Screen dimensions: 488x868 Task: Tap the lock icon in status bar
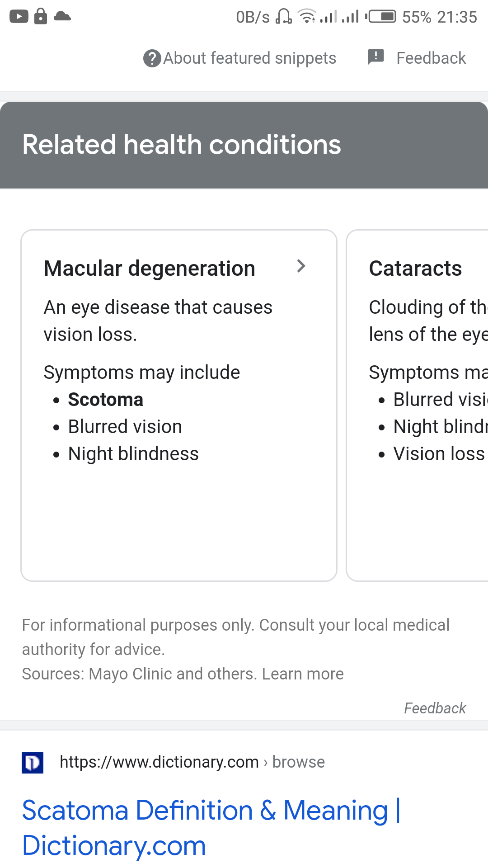click(x=41, y=16)
